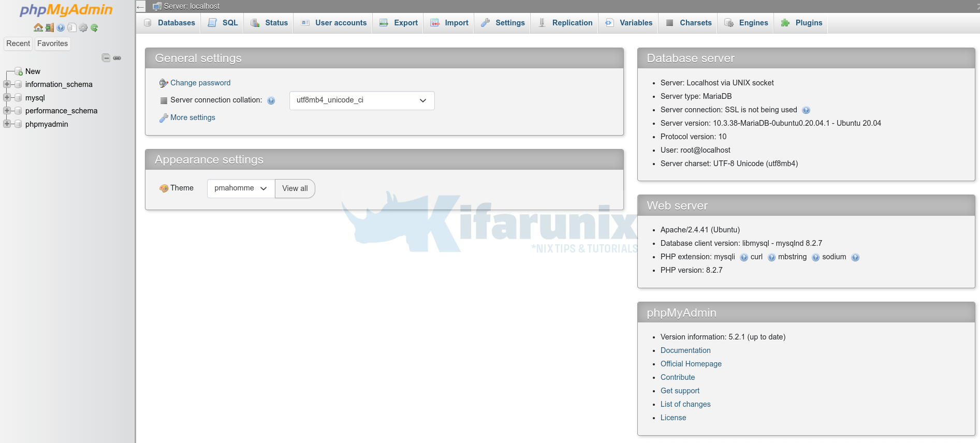Expand the phpmyadmin database tree node
Screen dimensions: 980x443
(7, 124)
